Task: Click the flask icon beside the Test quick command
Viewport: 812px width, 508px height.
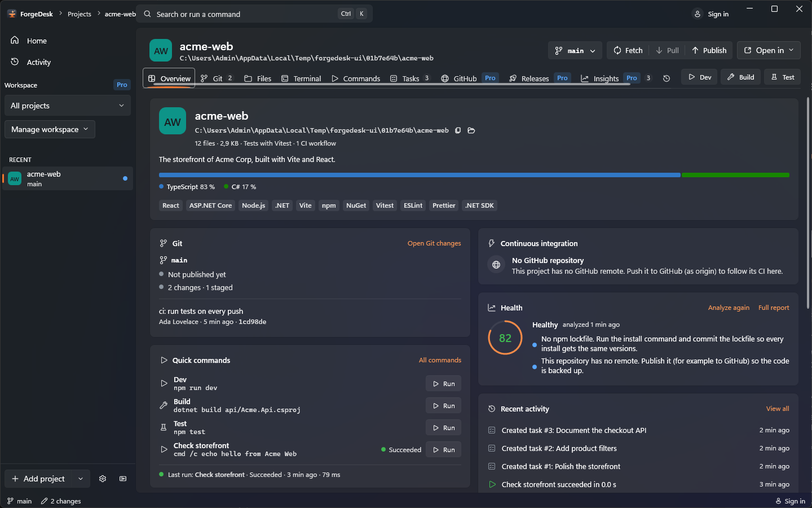Action: tap(164, 427)
